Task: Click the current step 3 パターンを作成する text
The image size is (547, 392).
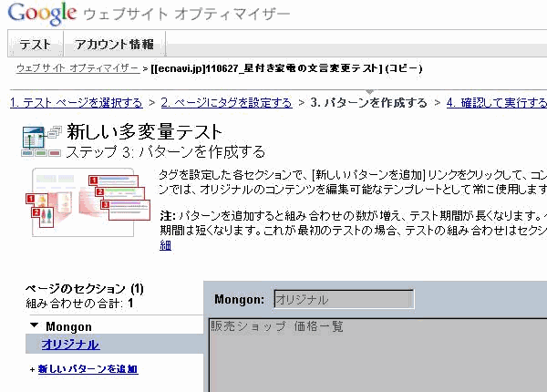Action: pyautogui.click(x=368, y=103)
